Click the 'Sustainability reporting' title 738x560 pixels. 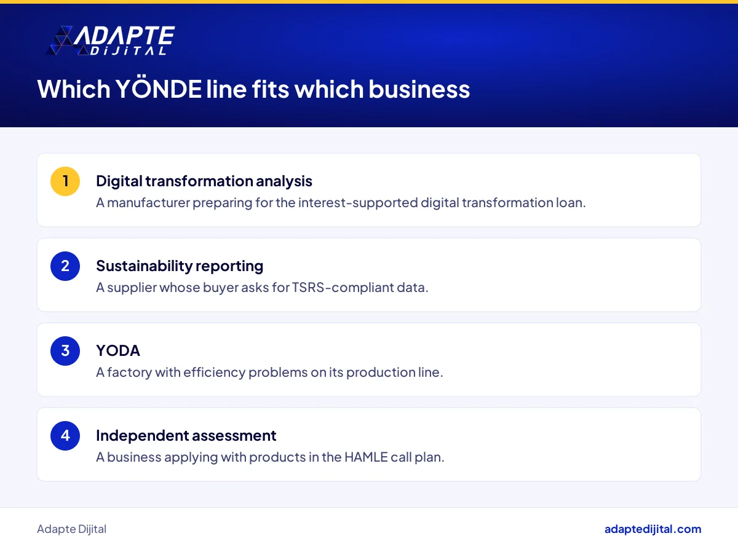pos(180,266)
